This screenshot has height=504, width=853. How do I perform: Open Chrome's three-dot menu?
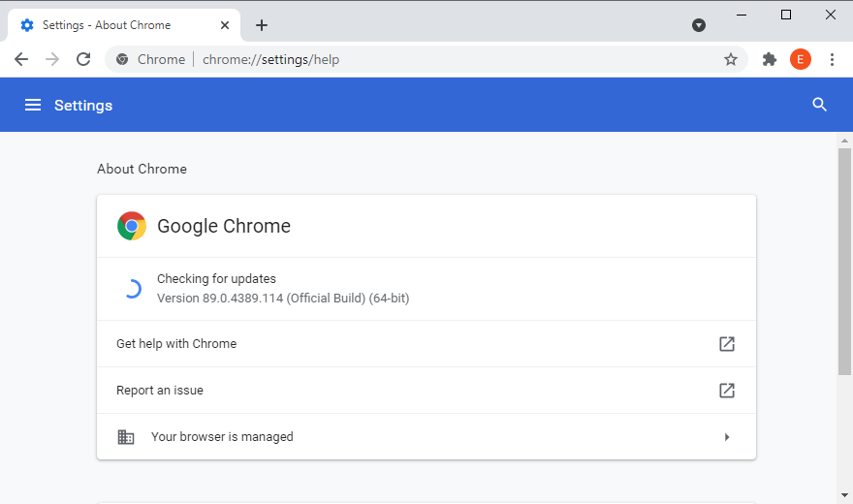pyautogui.click(x=832, y=59)
